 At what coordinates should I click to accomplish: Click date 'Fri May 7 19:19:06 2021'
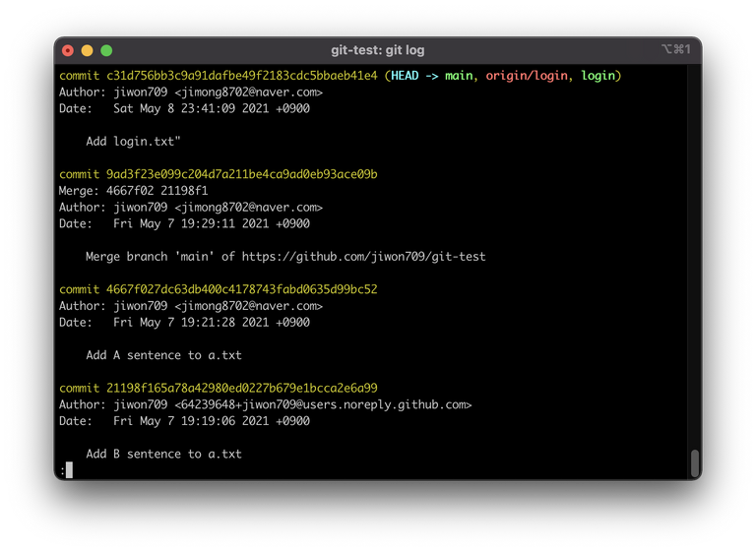191,421
